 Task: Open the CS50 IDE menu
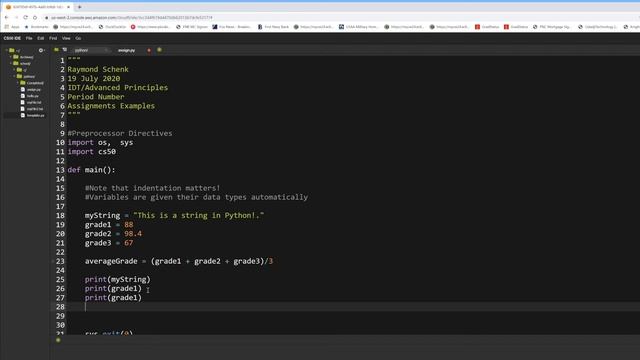[x=12, y=38]
